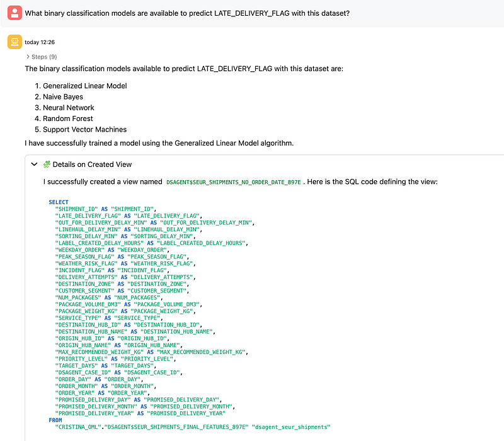Viewport: 504px width, 441px height.
Task: Click the red user avatar icon
Action: point(14,13)
